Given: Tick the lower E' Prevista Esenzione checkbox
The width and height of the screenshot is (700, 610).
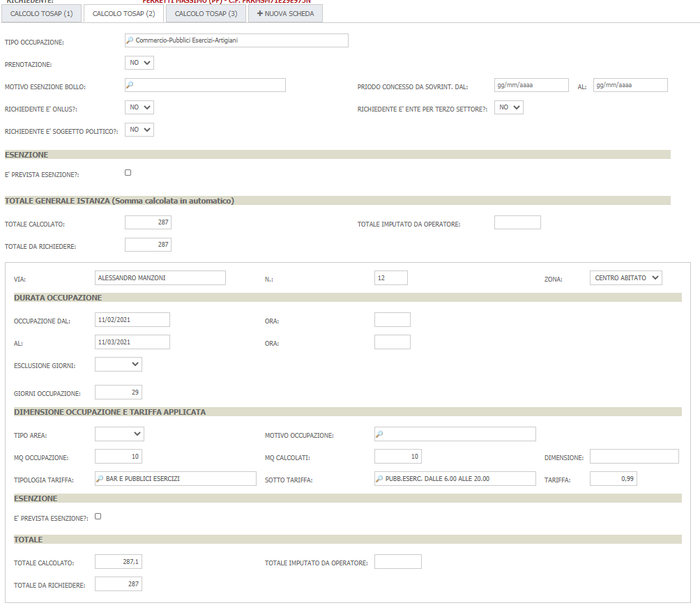Looking at the screenshot, I should 98,516.
